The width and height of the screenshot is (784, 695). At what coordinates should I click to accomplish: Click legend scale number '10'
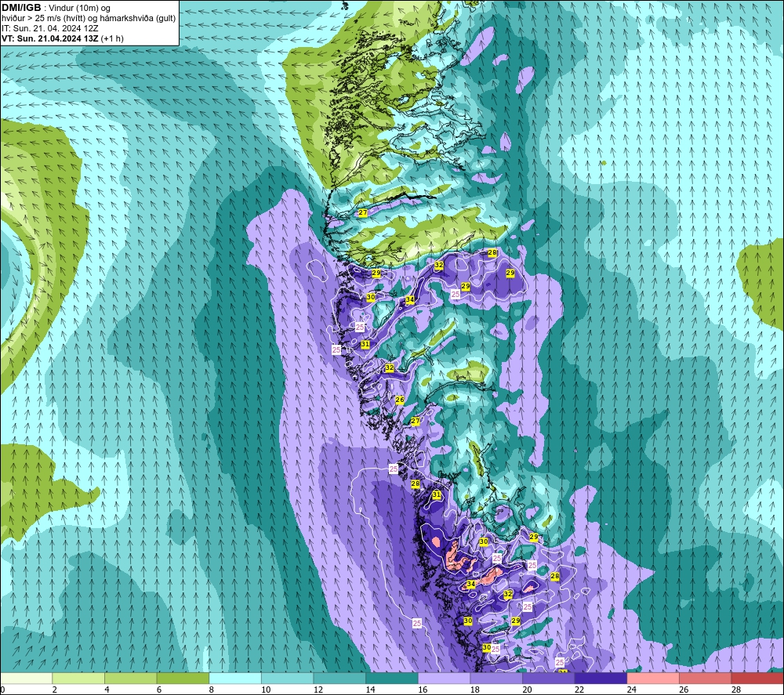[x=266, y=690]
